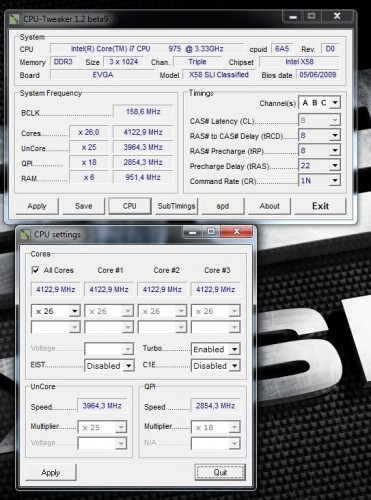The height and width of the screenshot is (500, 371).
Task: Toggle the All Cores checkbox
Action: [x=35, y=270]
